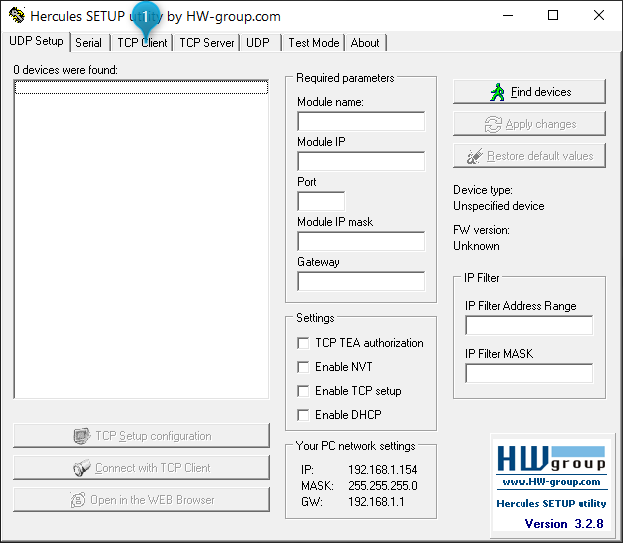
Task: Click Restore default values button
Action: [529, 156]
